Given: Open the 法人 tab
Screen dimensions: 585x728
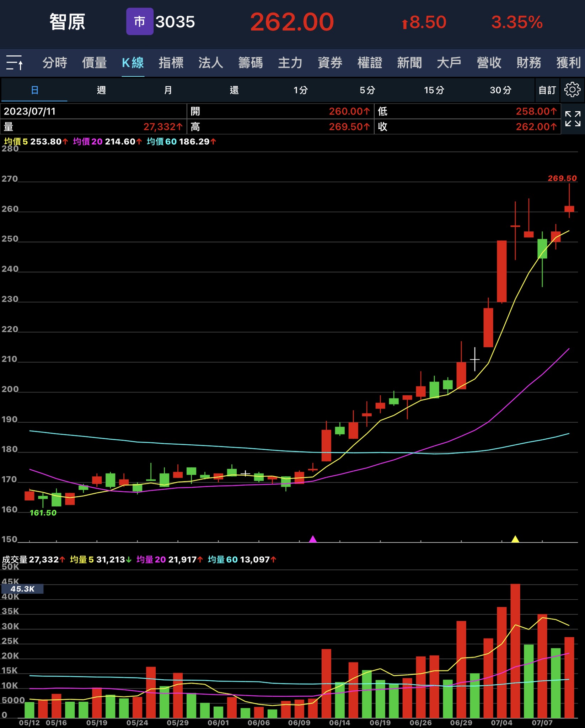Looking at the screenshot, I should pos(211,63).
